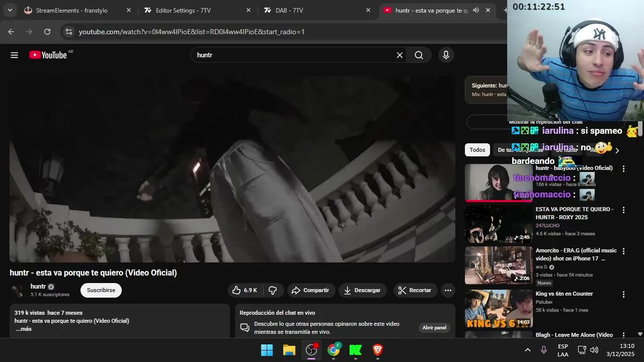This screenshot has height=362, width=644.
Task: Click the Descargar download button
Action: coord(362,290)
